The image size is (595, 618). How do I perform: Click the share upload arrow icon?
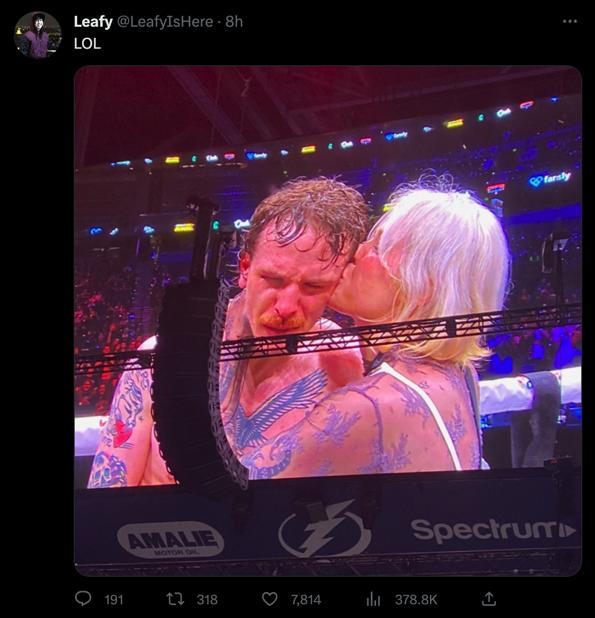pos(489,599)
